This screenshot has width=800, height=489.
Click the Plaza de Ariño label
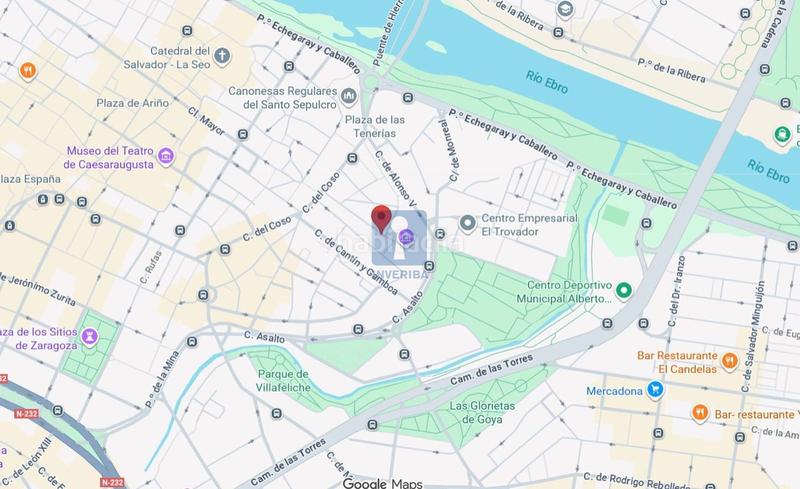(x=133, y=103)
